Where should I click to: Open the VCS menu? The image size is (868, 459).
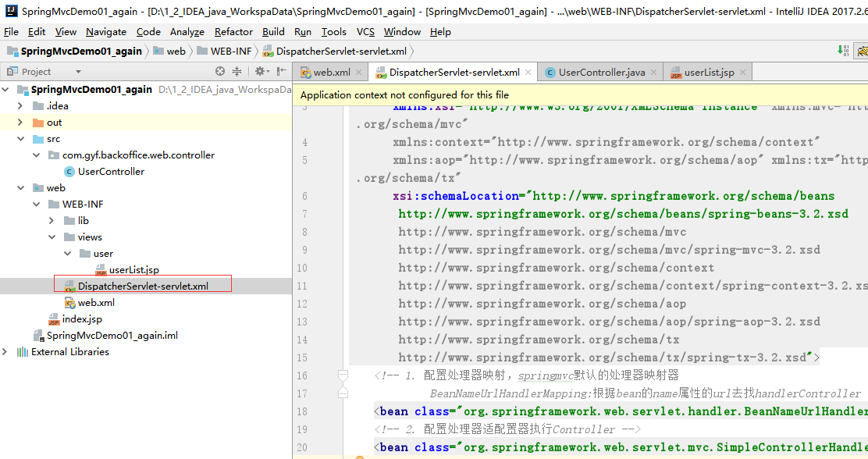365,32
